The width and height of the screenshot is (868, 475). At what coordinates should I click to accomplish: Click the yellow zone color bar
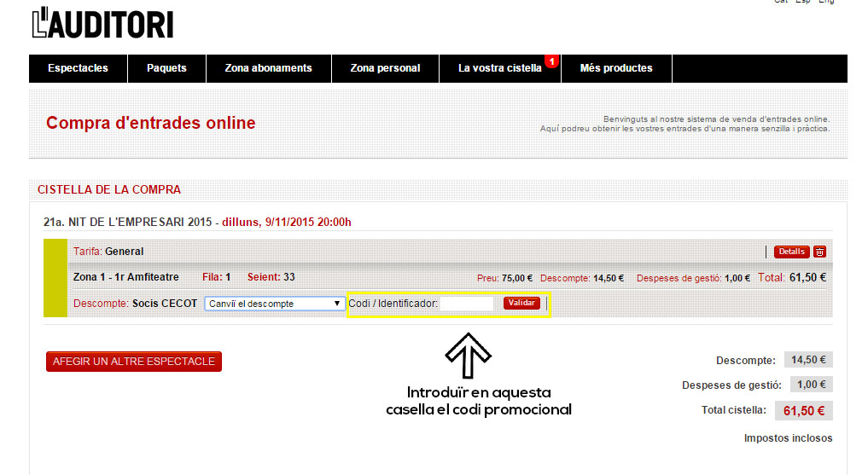(x=55, y=278)
